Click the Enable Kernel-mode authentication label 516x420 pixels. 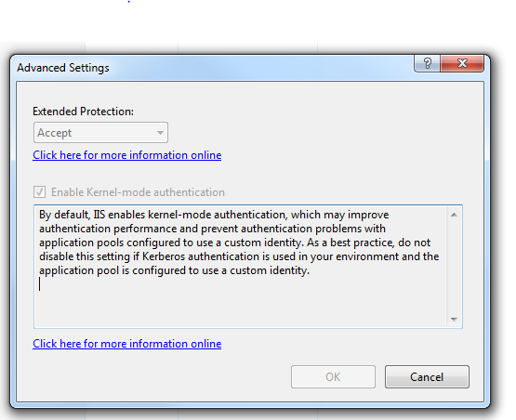click(138, 192)
